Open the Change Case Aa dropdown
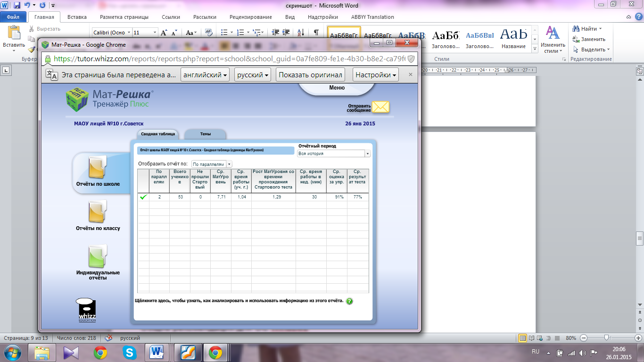Image resolution: width=644 pixels, height=362 pixels. (x=191, y=33)
